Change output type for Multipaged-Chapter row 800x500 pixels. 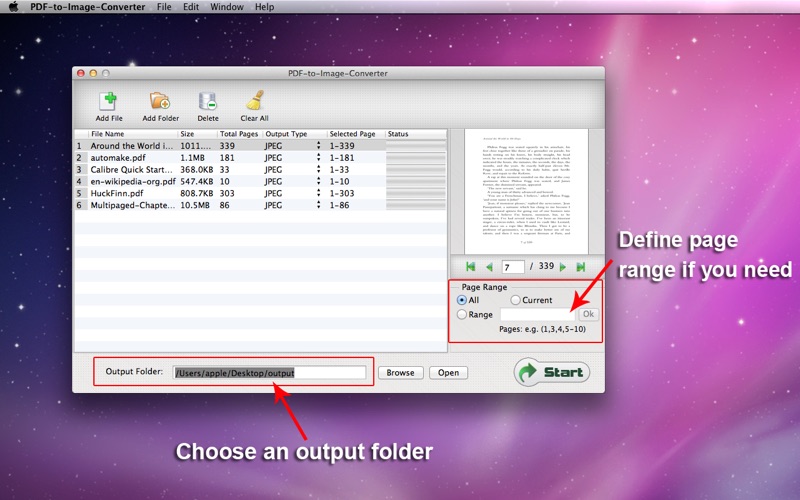318,205
